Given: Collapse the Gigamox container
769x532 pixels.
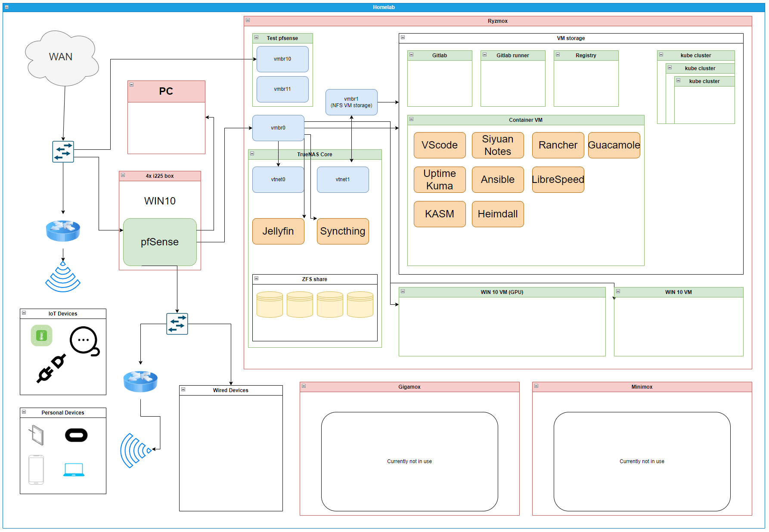Looking at the screenshot, I should (x=304, y=386).
